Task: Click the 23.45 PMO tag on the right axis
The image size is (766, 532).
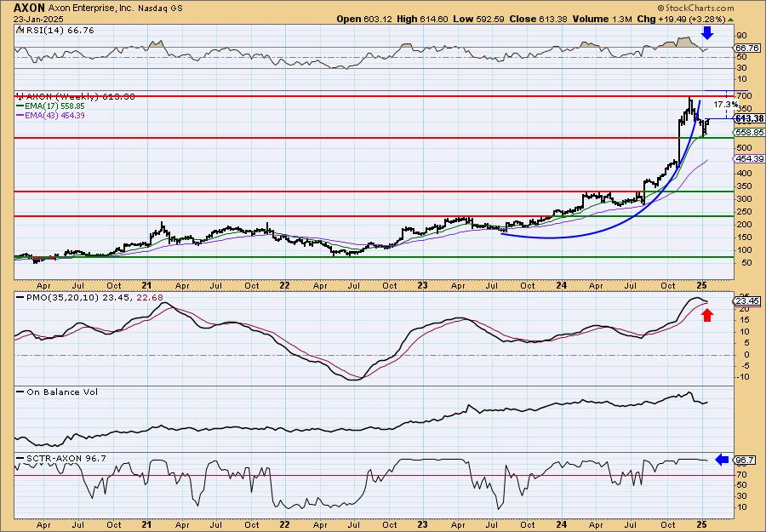Action: 747,301
